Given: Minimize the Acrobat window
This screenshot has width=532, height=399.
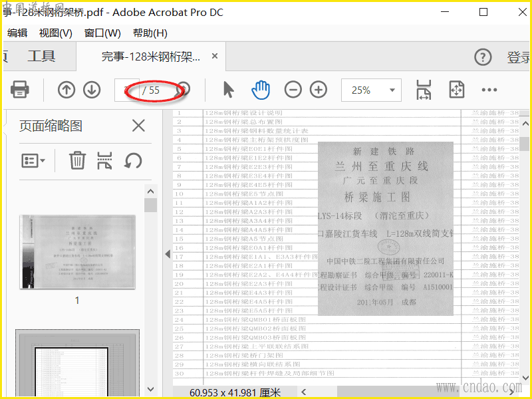Looking at the screenshot, I should (x=445, y=12).
